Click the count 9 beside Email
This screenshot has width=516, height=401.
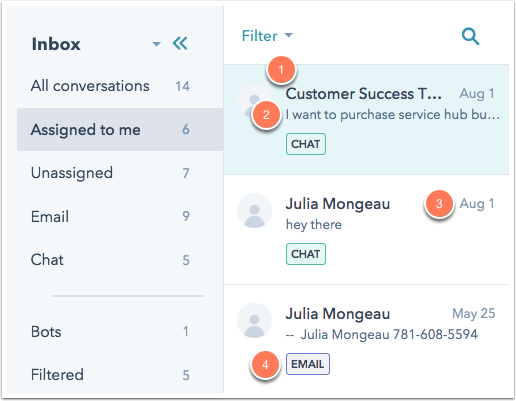pyautogui.click(x=186, y=216)
